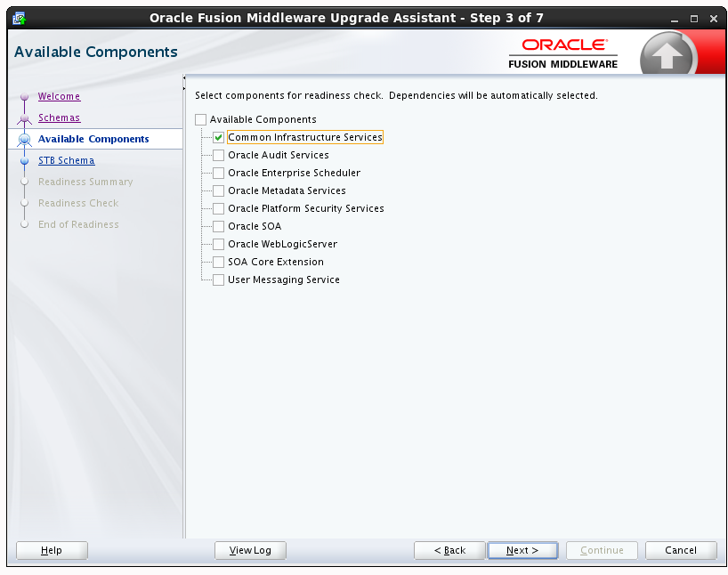
Task: Click the Schemas step node icon
Action: click(x=25, y=118)
